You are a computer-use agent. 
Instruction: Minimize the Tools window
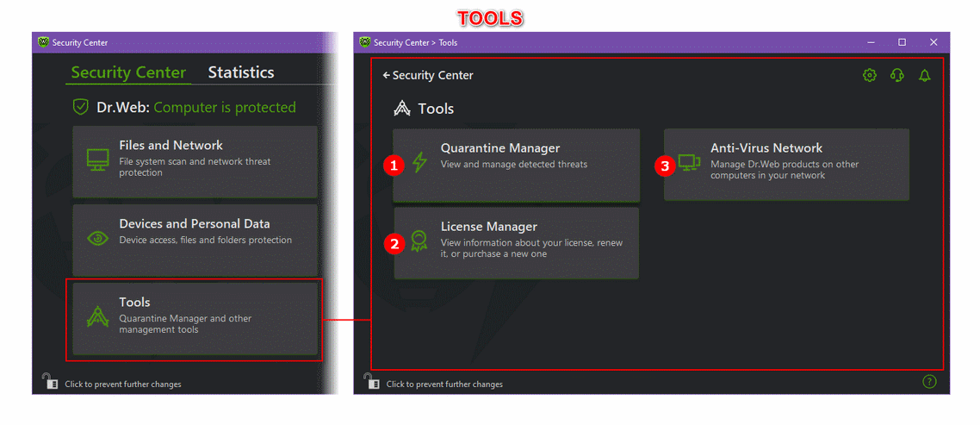[x=871, y=42]
